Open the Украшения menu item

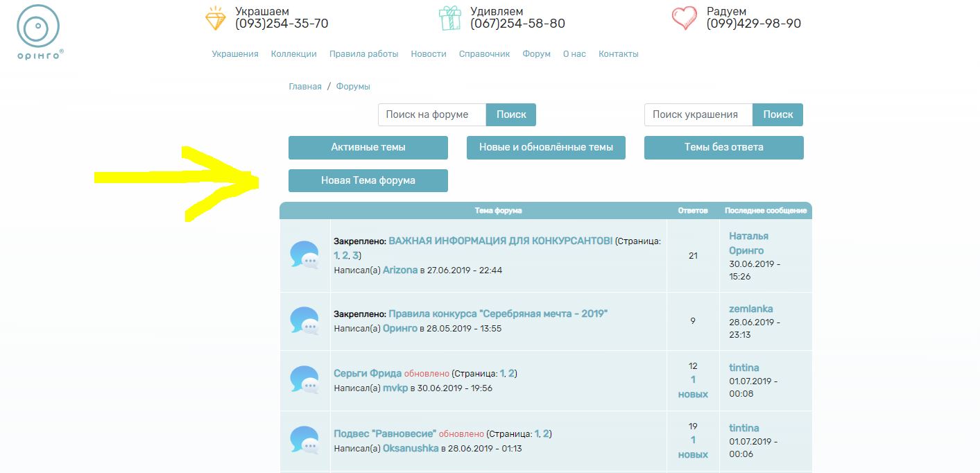coord(235,54)
